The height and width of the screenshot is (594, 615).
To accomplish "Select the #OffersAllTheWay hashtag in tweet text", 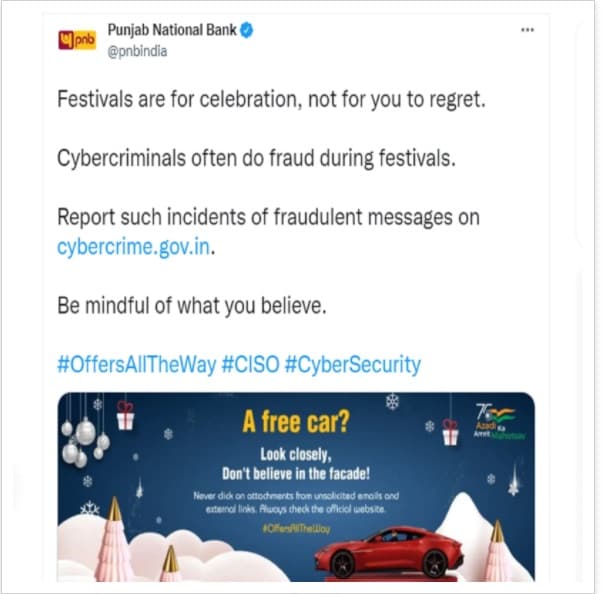I will point(136,364).
